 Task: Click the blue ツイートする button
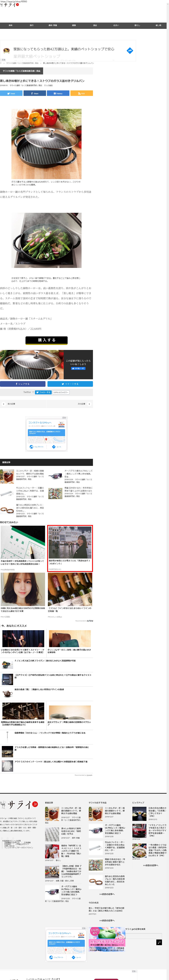pos(70,384)
